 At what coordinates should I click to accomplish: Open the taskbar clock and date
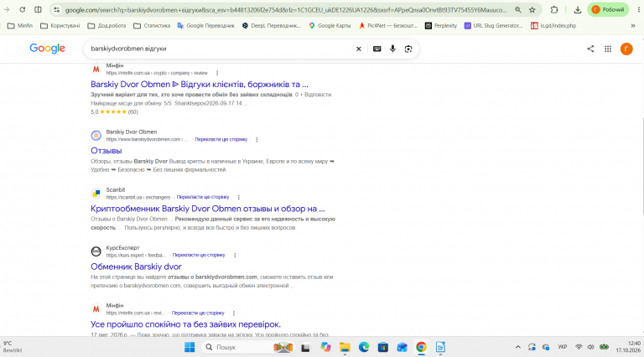pyautogui.click(x=628, y=347)
